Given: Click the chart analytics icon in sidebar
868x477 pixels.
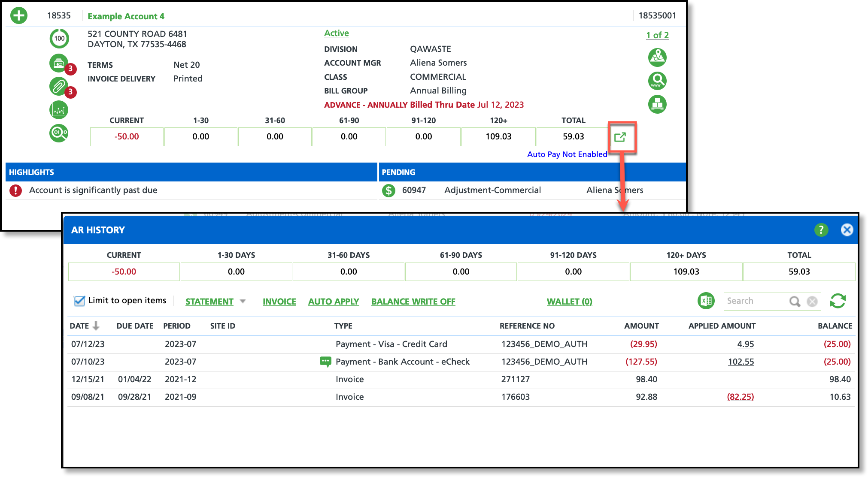Looking at the screenshot, I should (x=59, y=110).
